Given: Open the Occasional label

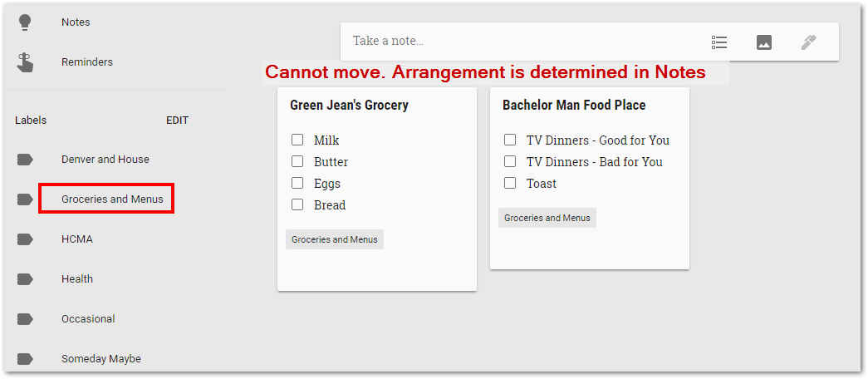Looking at the screenshot, I should coord(88,318).
